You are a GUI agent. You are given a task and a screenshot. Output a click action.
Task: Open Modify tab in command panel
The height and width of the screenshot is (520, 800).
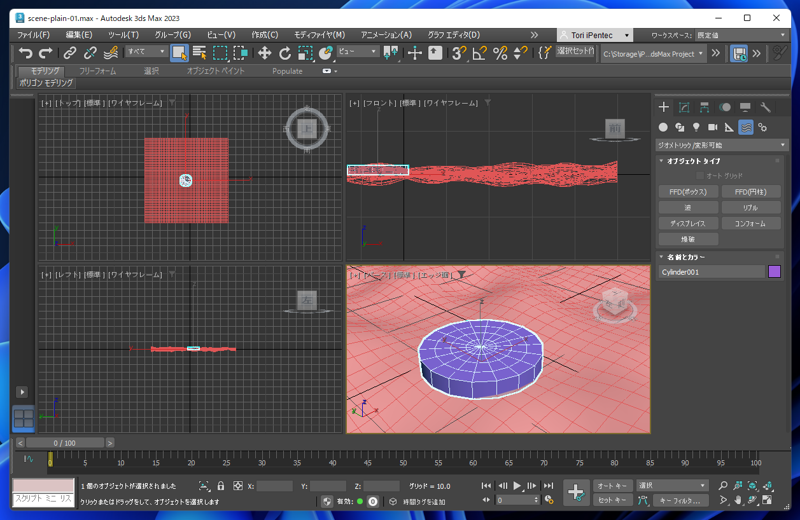pyautogui.click(x=684, y=107)
